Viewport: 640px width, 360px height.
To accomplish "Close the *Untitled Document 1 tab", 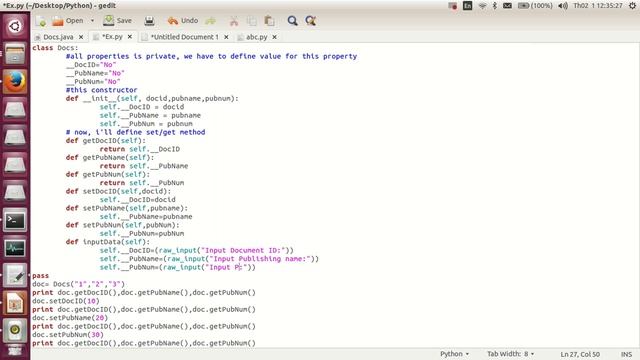I will [226, 37].
